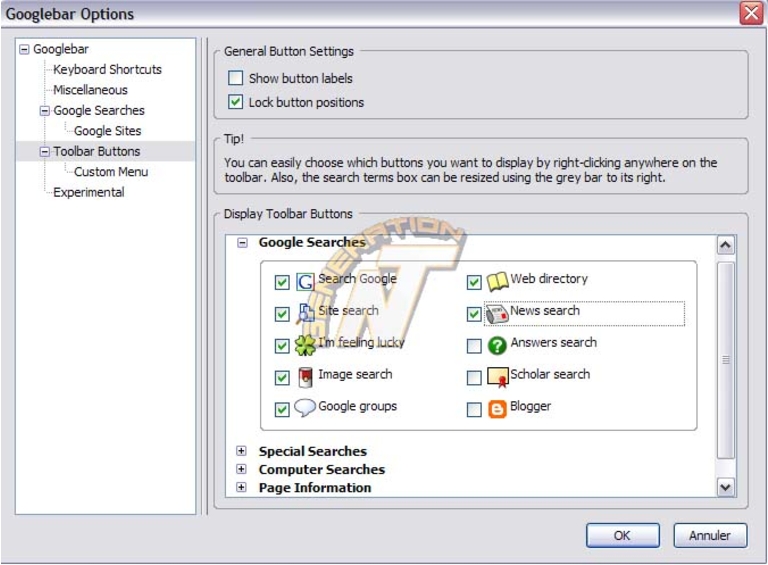
Task: Click the Answers search question mark icon
Action: point(497,346)
